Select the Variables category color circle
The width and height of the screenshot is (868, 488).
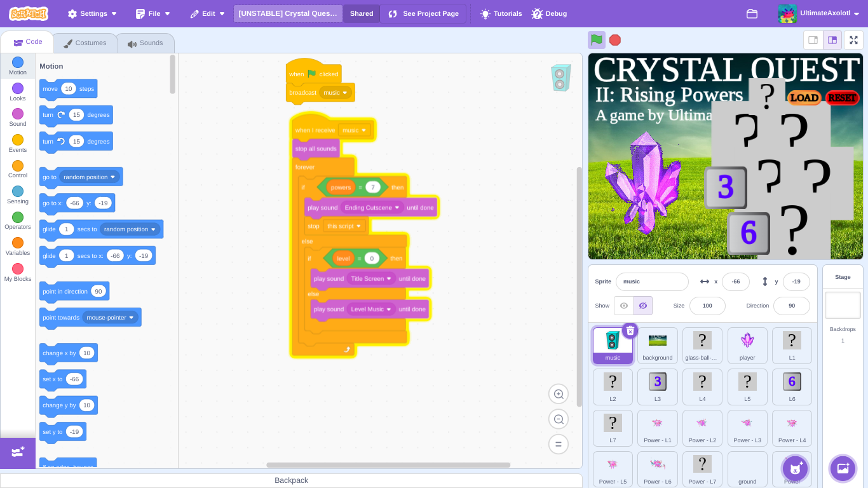click(x=18, y=243)
